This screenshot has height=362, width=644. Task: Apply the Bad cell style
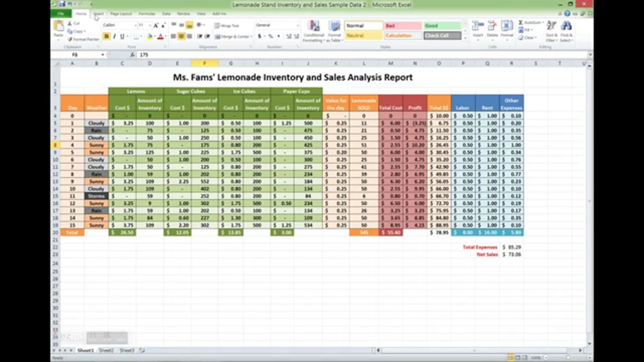pos(403,26)
